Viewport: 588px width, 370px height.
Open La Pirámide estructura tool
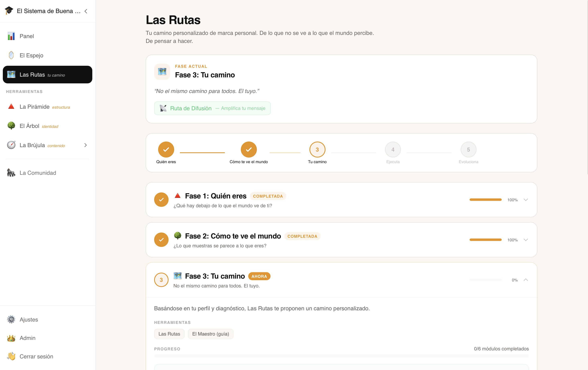coord(48,107)
